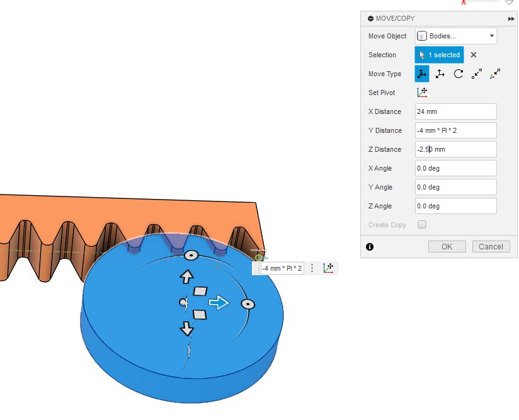Clear the selection with the X icon
519x420 pixels.
(474, 55)
